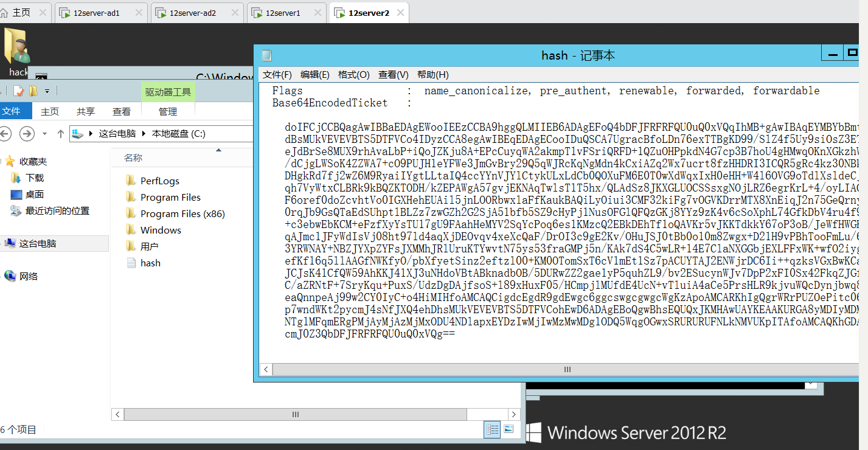The width and height of the screenshot is (868, 450).
Task: Click inside the Base64 ticket text in Notepad
Action: click(572, 230)
